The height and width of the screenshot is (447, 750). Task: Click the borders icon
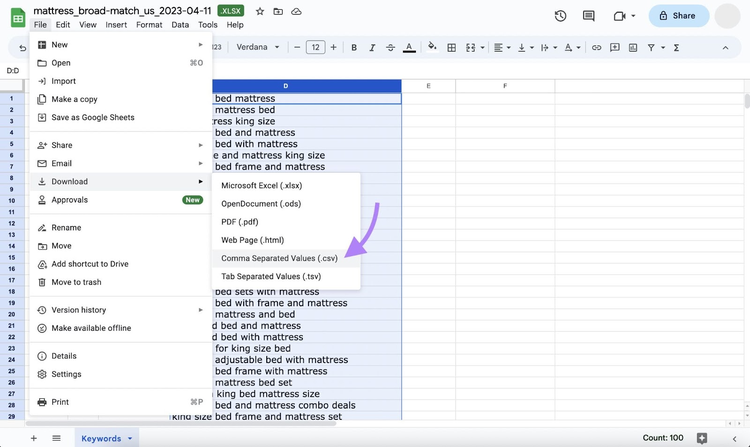[451, 47]
